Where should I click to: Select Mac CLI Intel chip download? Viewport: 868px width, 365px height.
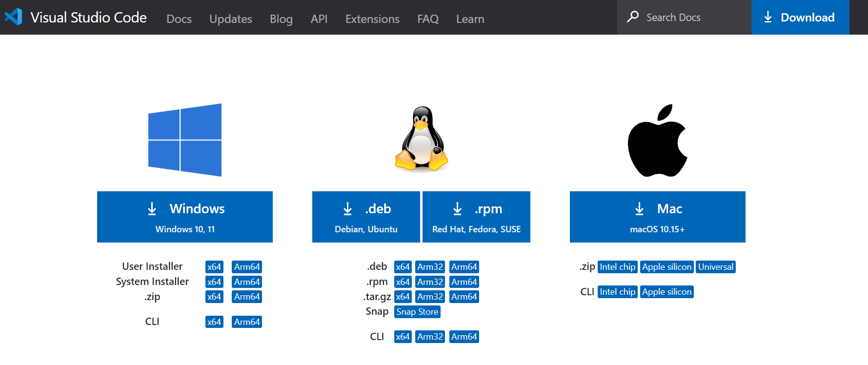click(618, 292)
